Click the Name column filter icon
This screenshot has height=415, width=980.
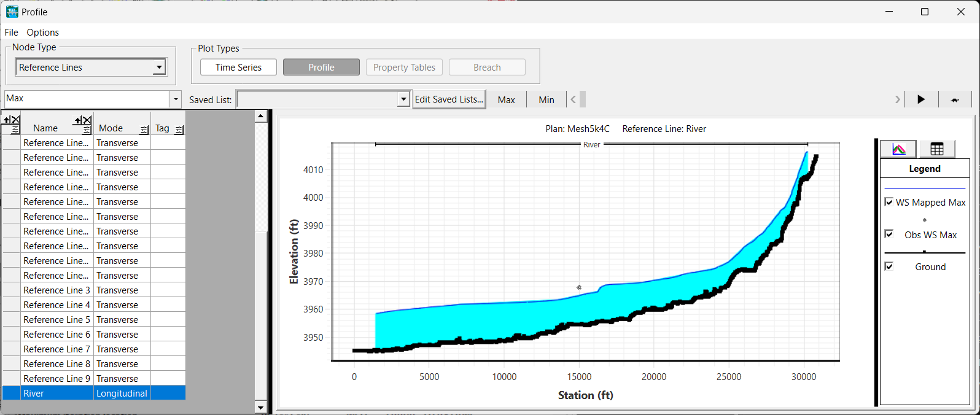pos(87,130)
